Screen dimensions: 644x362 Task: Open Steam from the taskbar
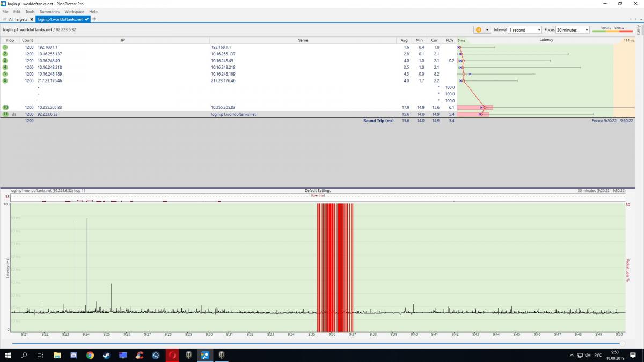(106, 355)
